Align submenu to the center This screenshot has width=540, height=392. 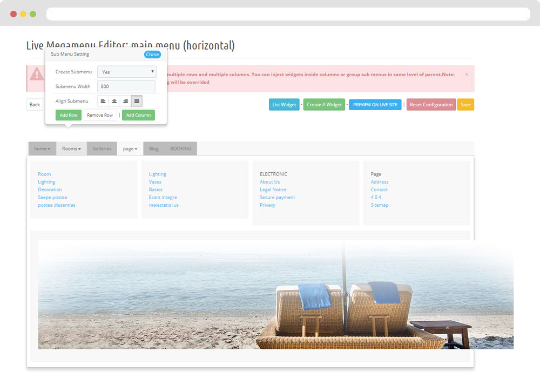[x=114, y=101]
